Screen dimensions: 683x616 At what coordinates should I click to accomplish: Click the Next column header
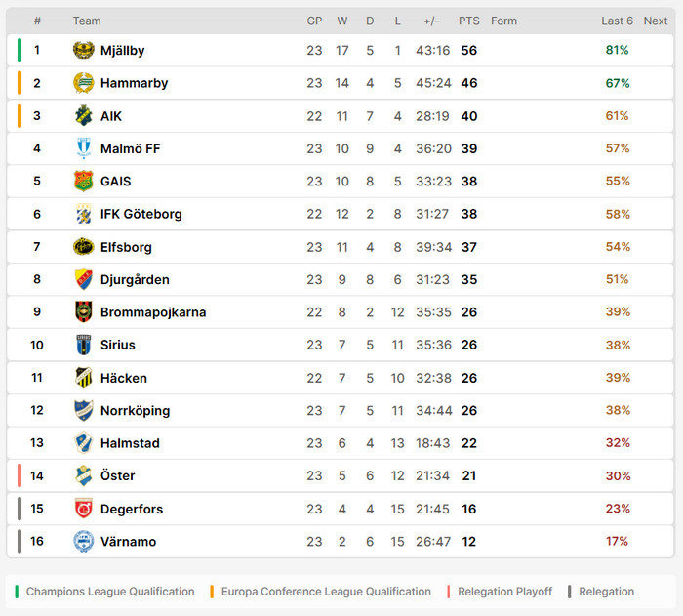click(x=656, y=21)
